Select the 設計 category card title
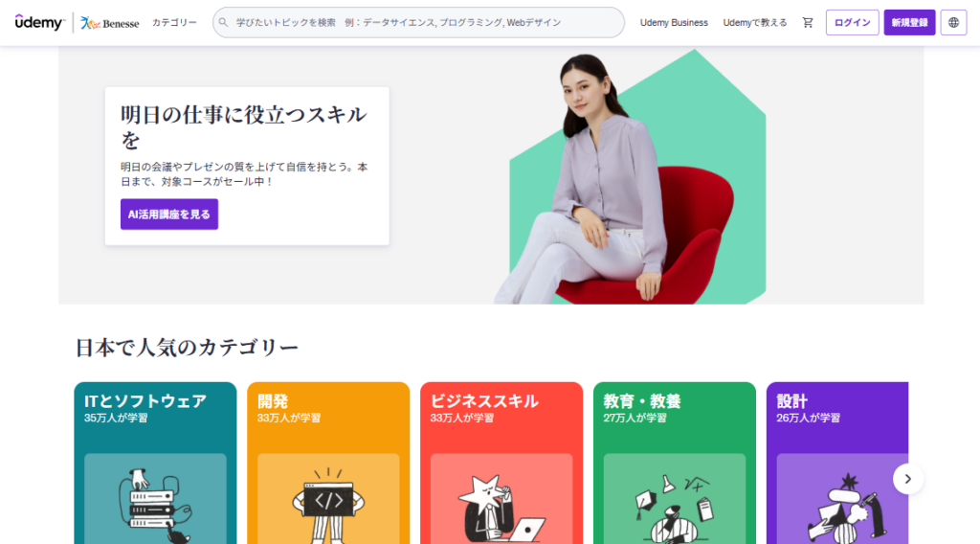This screenshot has height=544, width=980. coord(791,400)
